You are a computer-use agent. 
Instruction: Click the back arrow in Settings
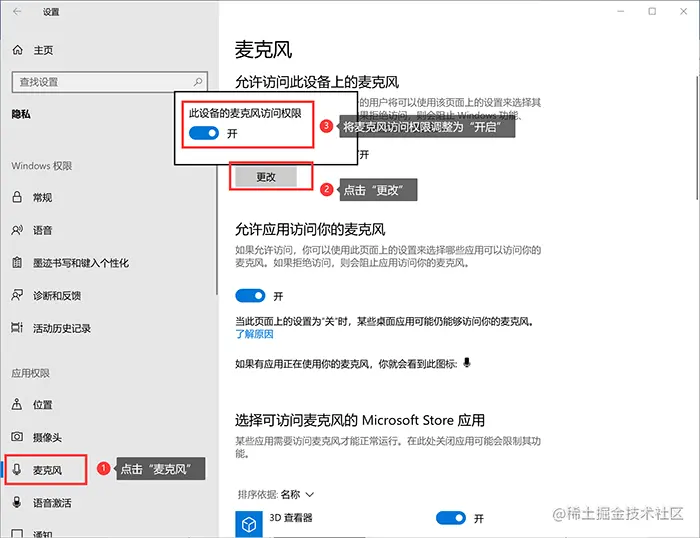pyautogui.click(x=17, y=12)
